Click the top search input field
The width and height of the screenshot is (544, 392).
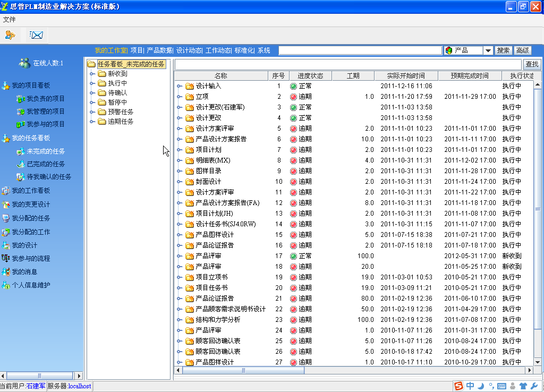[x=360, y=50]
